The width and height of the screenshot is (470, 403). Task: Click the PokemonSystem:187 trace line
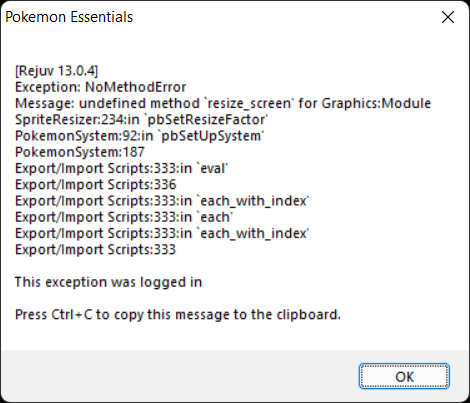tap(80, 152)
